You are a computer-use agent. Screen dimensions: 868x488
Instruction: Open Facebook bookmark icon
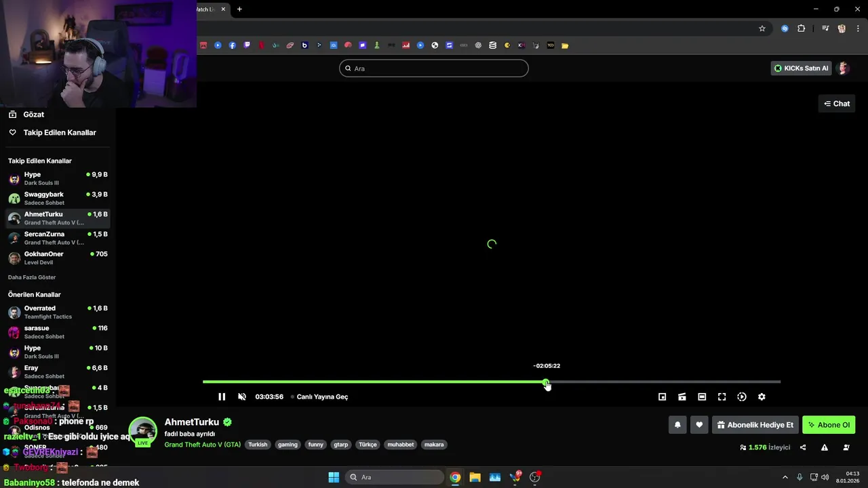(232, 45)
